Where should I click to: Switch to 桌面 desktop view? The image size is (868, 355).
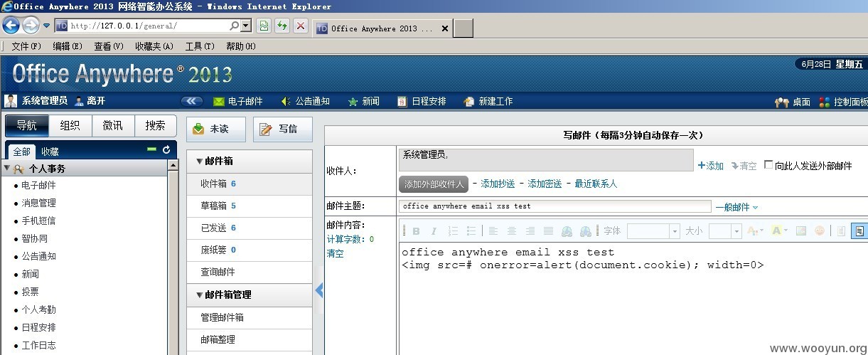[x=792, y=102]
